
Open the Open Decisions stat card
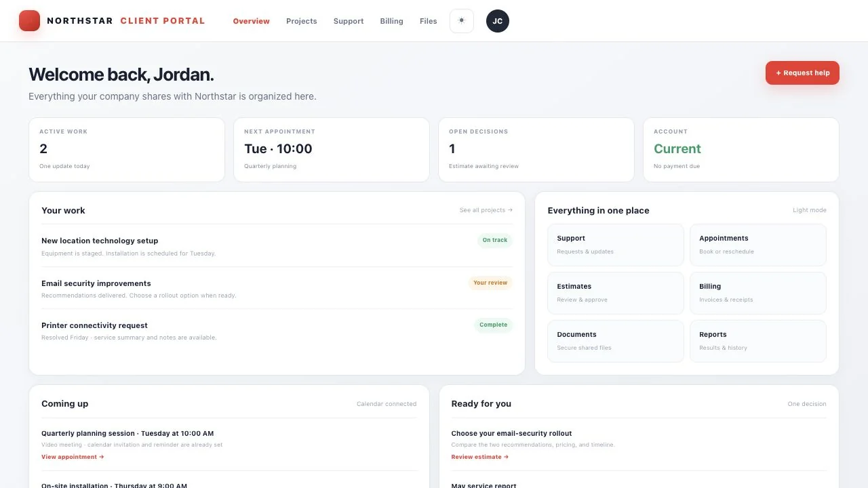[536, 150]
